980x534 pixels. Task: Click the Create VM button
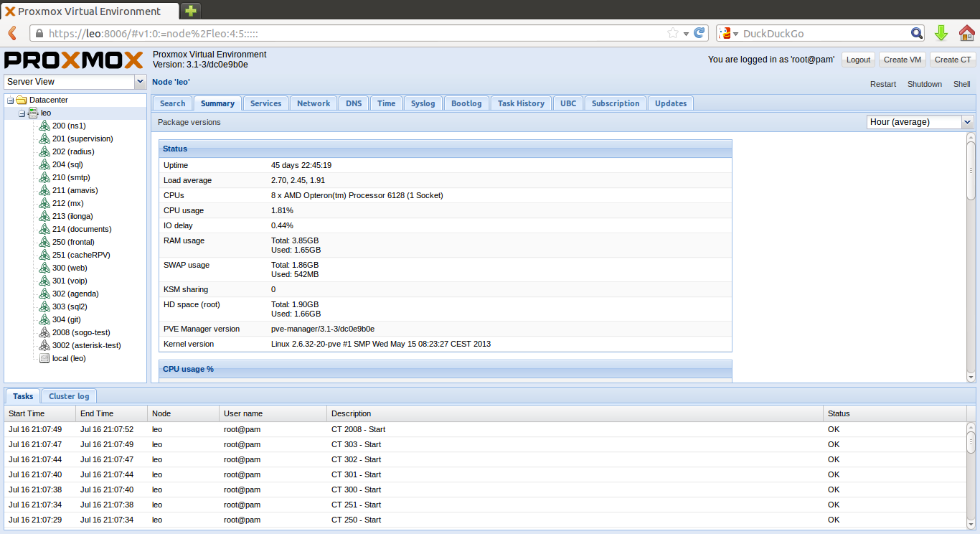click(902, 60)
